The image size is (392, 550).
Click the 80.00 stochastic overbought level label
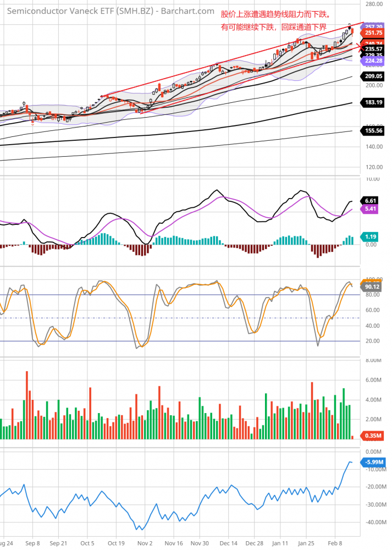click(373, 295)
